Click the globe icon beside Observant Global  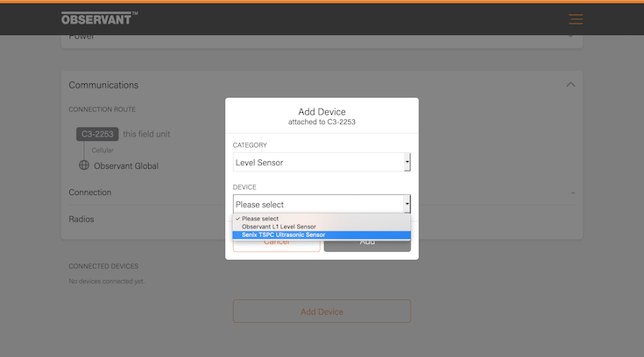(x=84, y=165)
